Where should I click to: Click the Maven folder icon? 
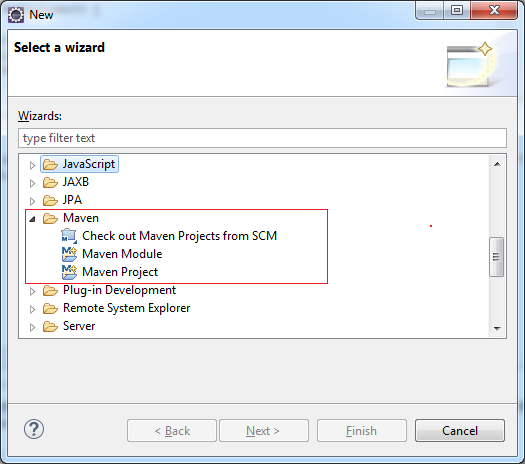coord(51,218)
